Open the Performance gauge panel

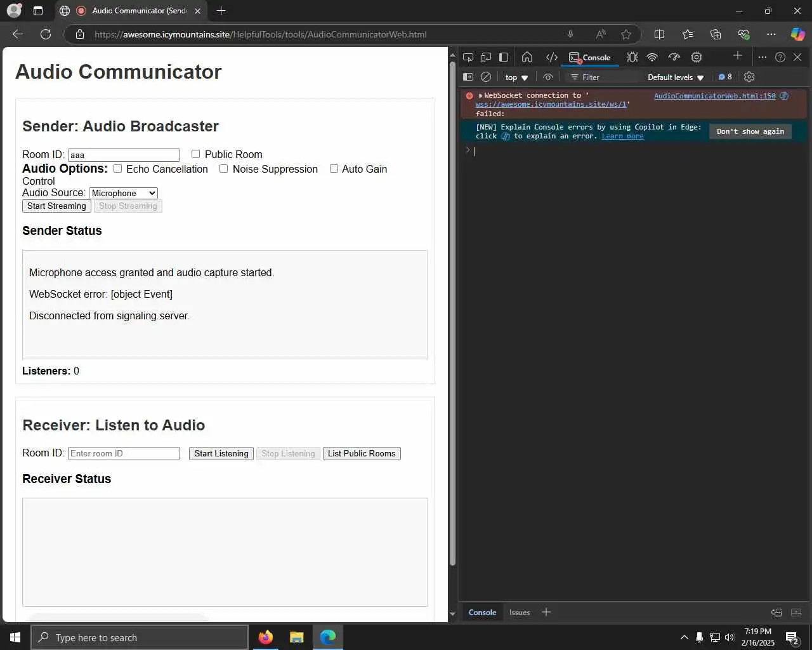[x=674, y=57]
